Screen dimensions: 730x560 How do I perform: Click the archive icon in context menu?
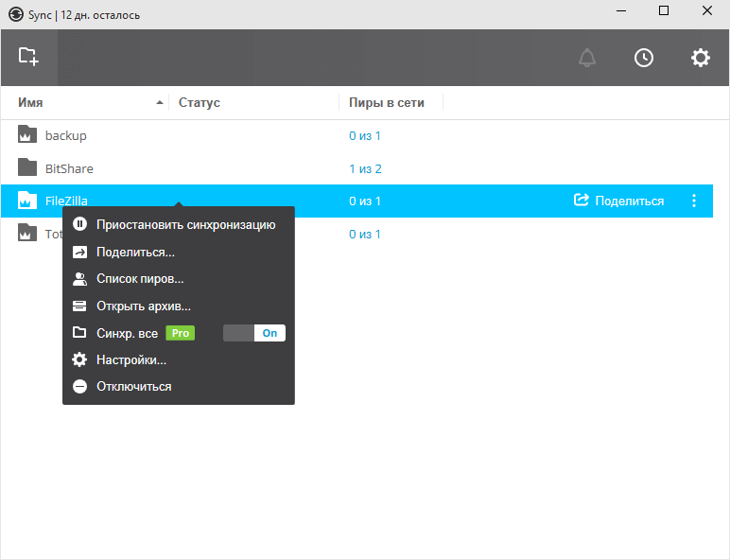pyautogui.click(x=79, y=306)
